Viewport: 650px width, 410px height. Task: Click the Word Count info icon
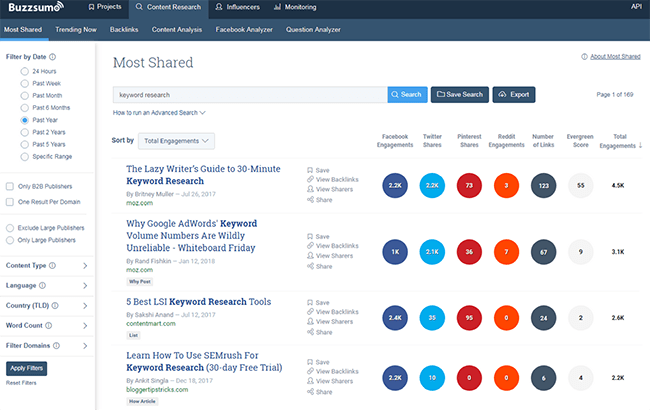pyautogui.click(x=49, y=325)
